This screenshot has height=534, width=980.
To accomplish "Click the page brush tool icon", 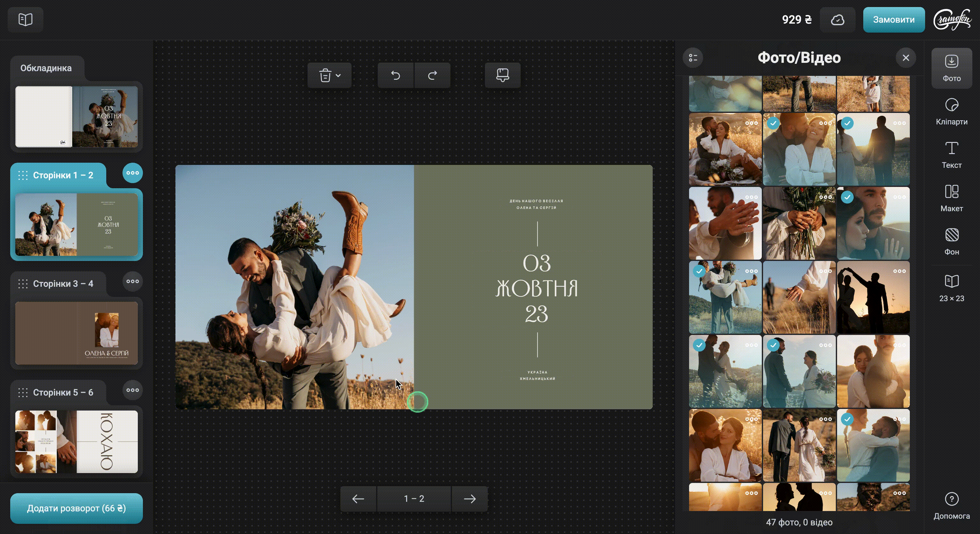I will pos(502,75).
